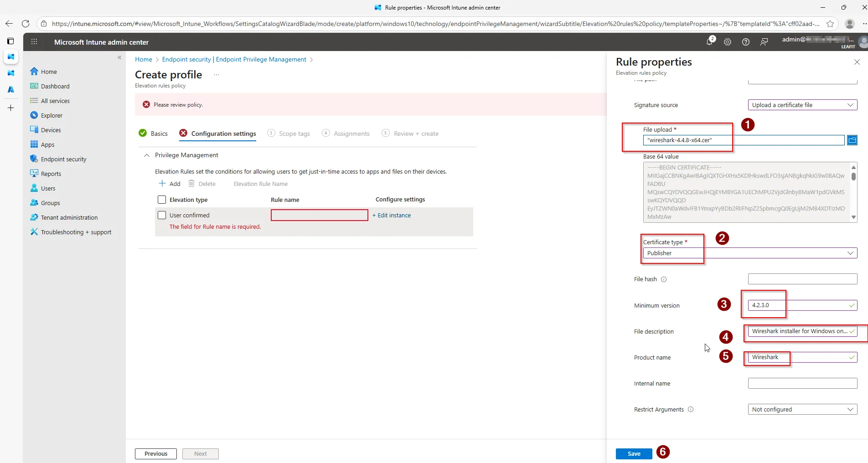The height and width of the screenshot is (463, 868).
Task: Click the Rule name input field
Action: tap(320, 215)
